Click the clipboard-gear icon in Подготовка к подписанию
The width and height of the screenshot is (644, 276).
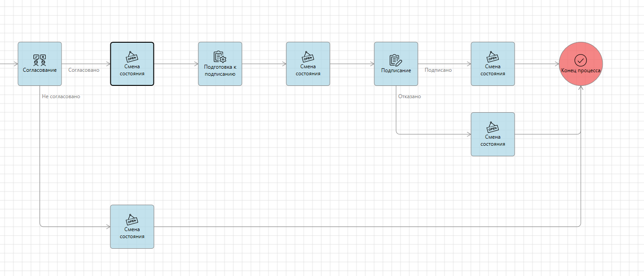[x=220, y=57]
